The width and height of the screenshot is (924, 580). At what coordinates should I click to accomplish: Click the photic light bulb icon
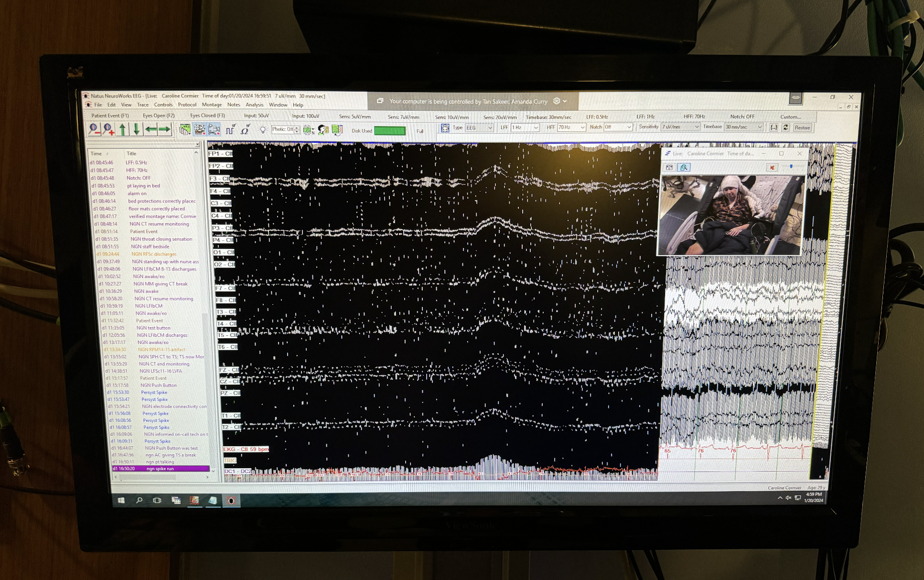(262, 129)
